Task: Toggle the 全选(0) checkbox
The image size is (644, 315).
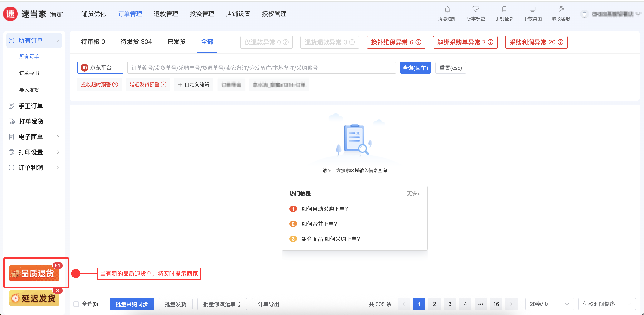Action: click(x=76, y=304)
